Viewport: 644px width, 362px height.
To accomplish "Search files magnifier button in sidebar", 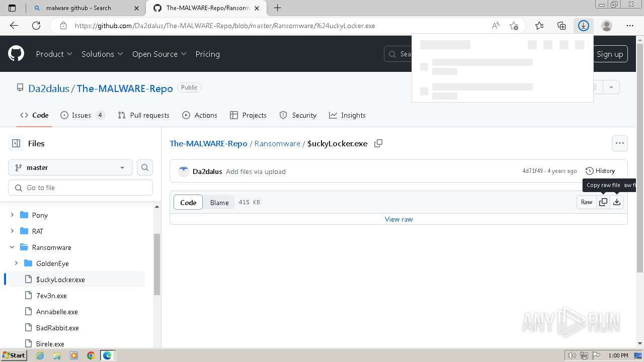I will (145, 167).
